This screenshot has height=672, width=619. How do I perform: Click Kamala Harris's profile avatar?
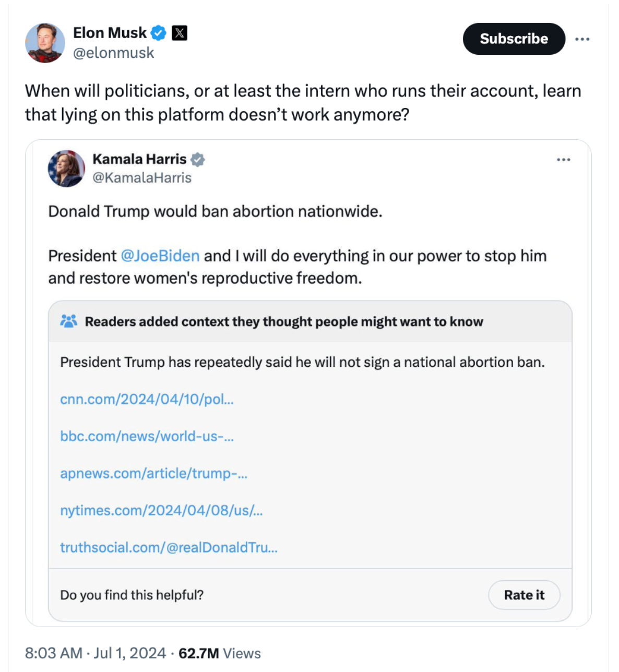click(x=66, y=169)
